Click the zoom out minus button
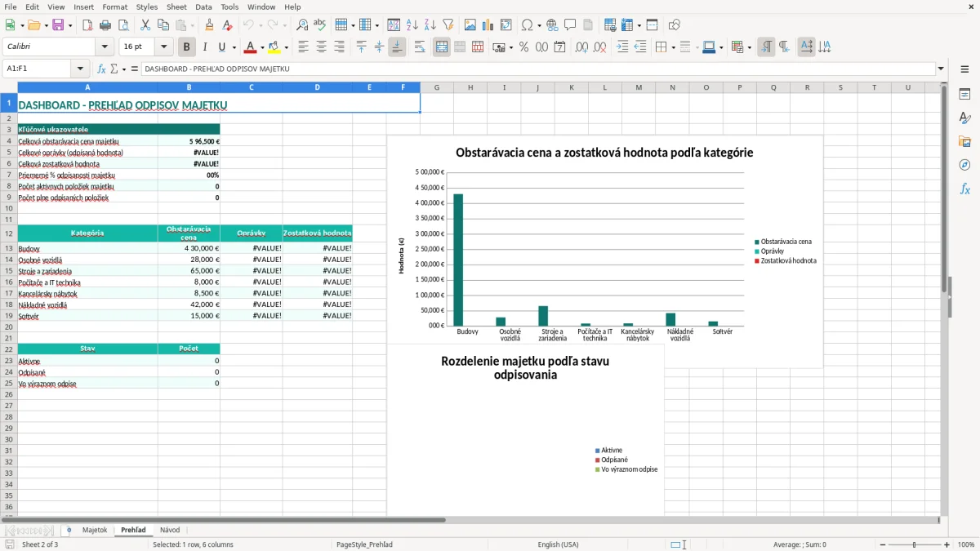This screenshot has width=980, height=551. [x=883, y=544]
